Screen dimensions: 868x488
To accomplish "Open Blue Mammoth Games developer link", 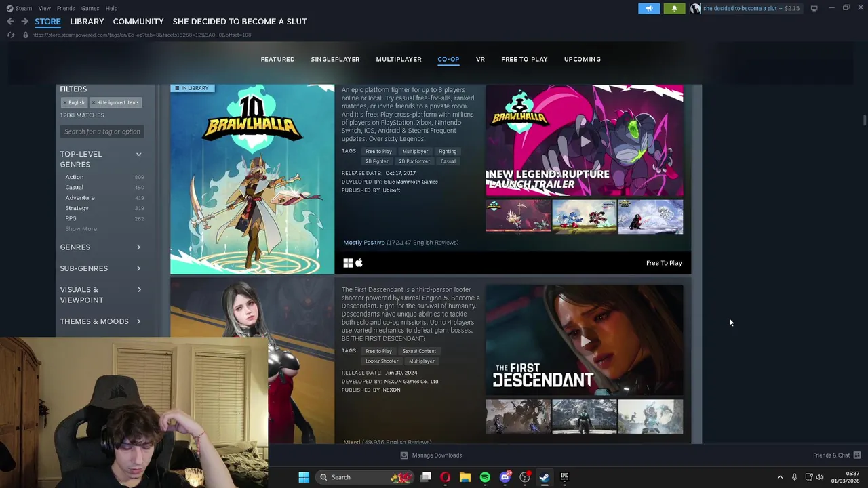I will click(x=411, y=182).
